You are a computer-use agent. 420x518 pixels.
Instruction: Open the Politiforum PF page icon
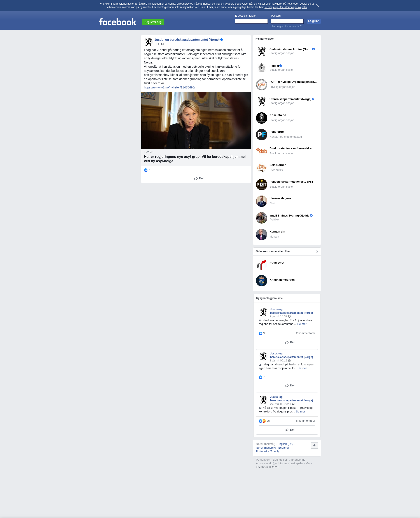pyautogui.click(x=262, y=135)
